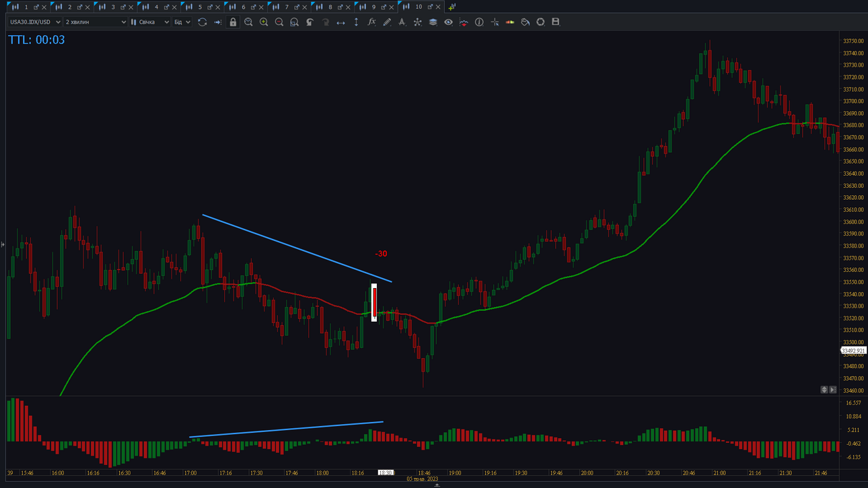This screenshot has height=488, width=868.
Task: Click the colored bars icon
Action: [510, 22]
